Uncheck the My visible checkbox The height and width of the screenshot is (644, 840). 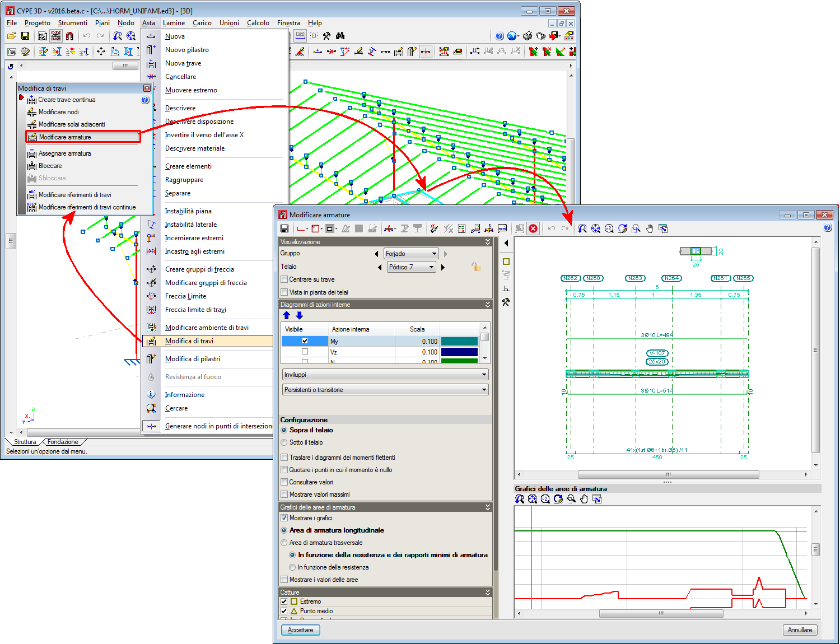305,341
